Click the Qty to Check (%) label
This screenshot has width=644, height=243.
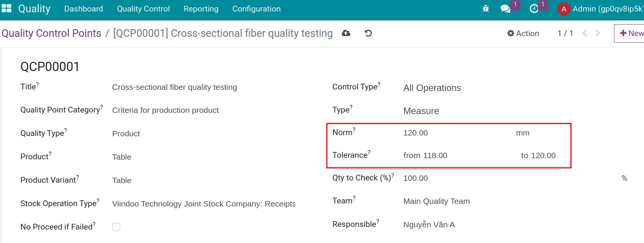click(362, 178)
